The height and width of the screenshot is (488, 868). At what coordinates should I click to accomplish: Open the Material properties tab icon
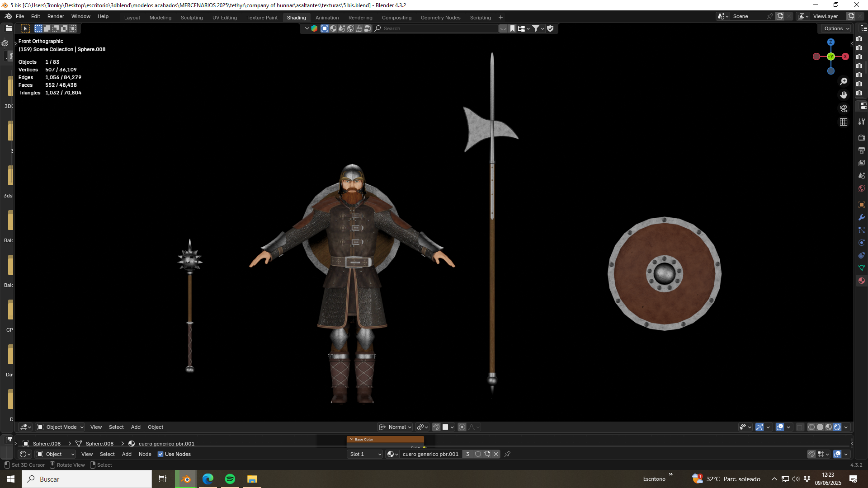(862, 281)
